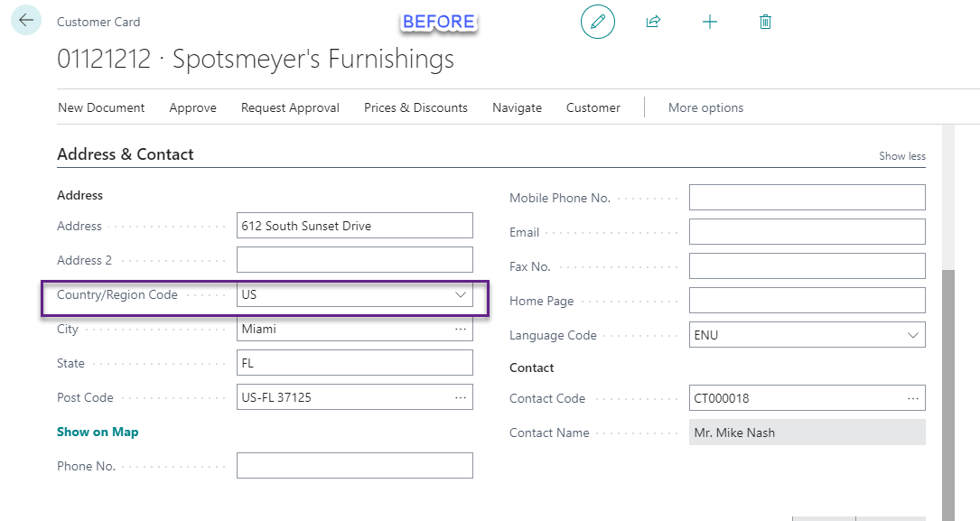Click the Show on Map link
Viewport: 980px width, 521px height.
pos(98,432)
